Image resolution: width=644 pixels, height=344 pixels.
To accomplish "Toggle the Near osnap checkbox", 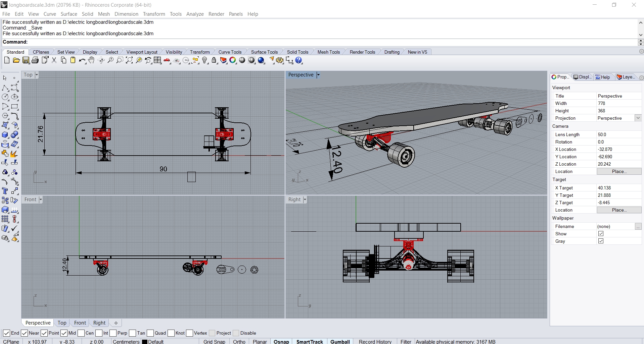I will pos(24,333).
